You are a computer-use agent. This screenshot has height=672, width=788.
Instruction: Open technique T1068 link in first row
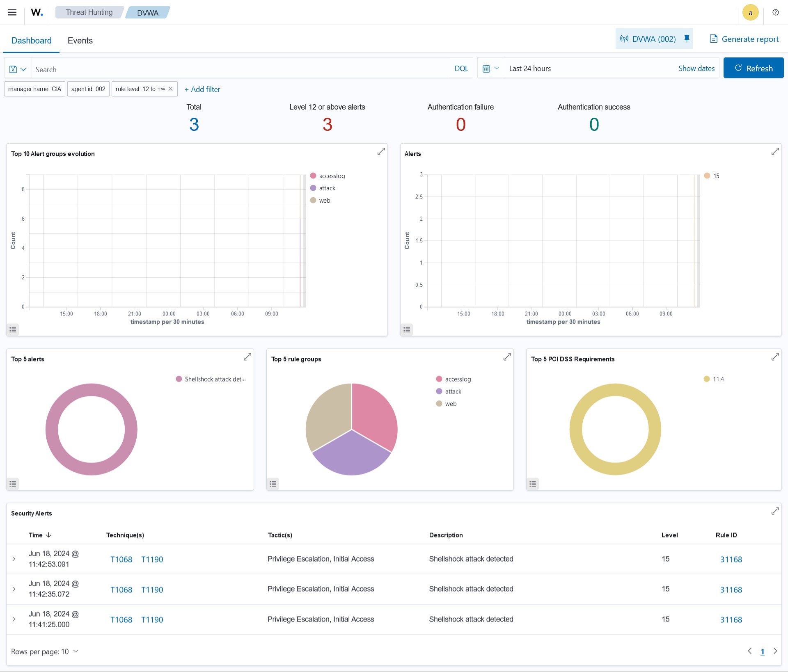coord(121,559)
